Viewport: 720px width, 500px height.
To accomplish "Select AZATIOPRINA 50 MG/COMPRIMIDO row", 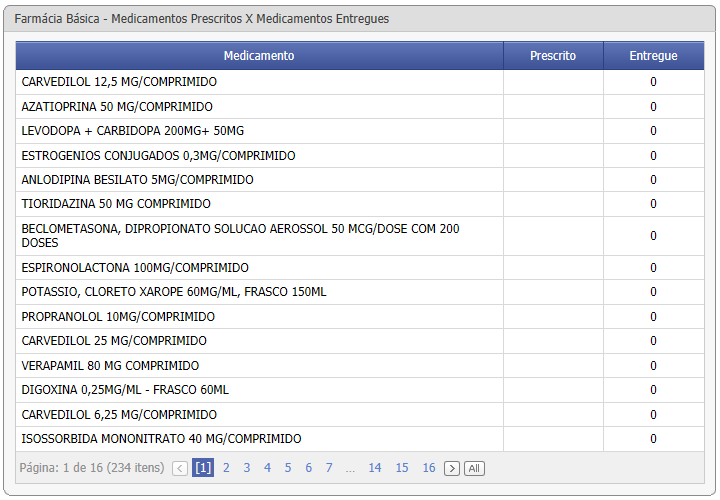I will [x=360, y=107].
